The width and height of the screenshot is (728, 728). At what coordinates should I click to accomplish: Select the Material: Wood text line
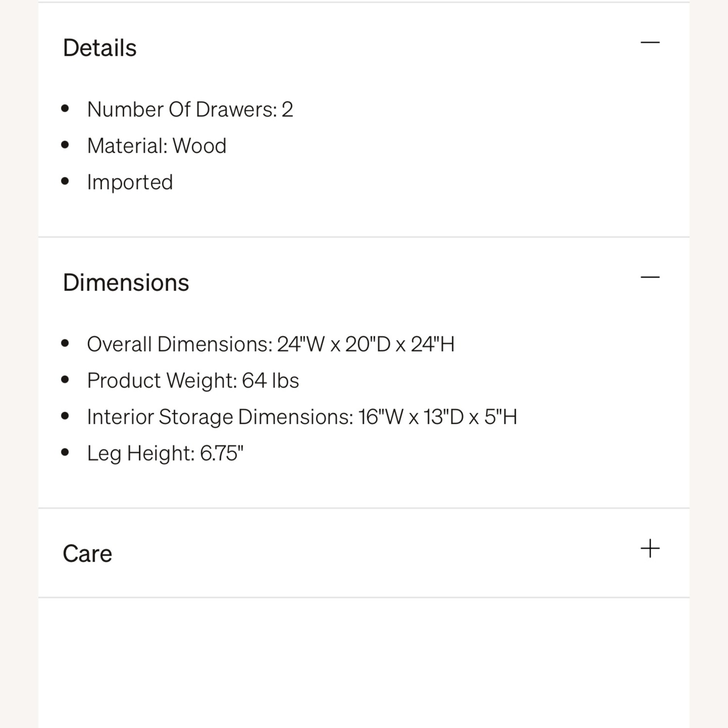[156, 146]
